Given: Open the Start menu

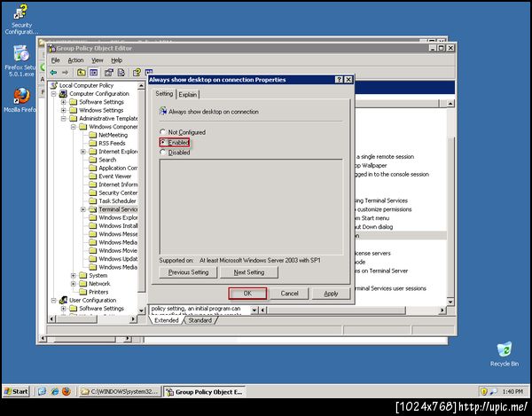Looking at the screenshot, I should coord(16,391).
